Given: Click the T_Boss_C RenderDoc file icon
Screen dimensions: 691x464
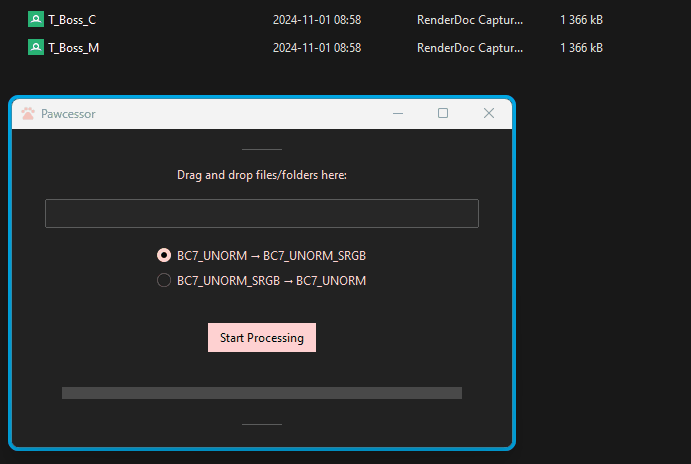Looking at the screenshot, I should click(x=36, y=19).
